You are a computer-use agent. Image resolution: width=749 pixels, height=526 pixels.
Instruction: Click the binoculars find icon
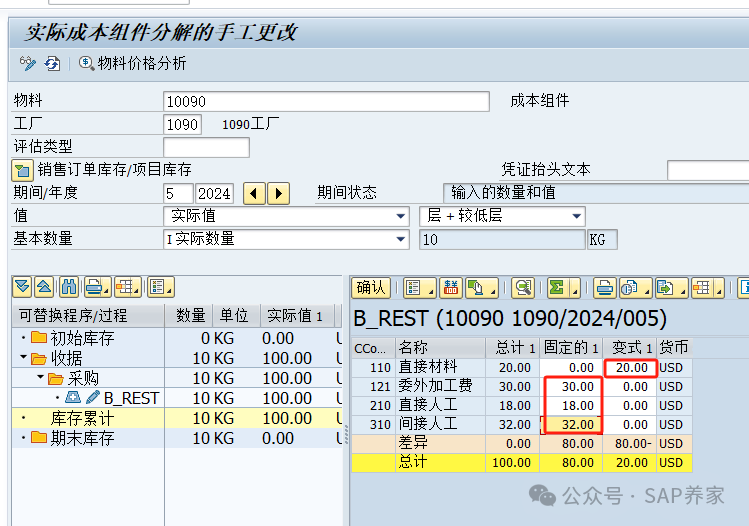69,287
